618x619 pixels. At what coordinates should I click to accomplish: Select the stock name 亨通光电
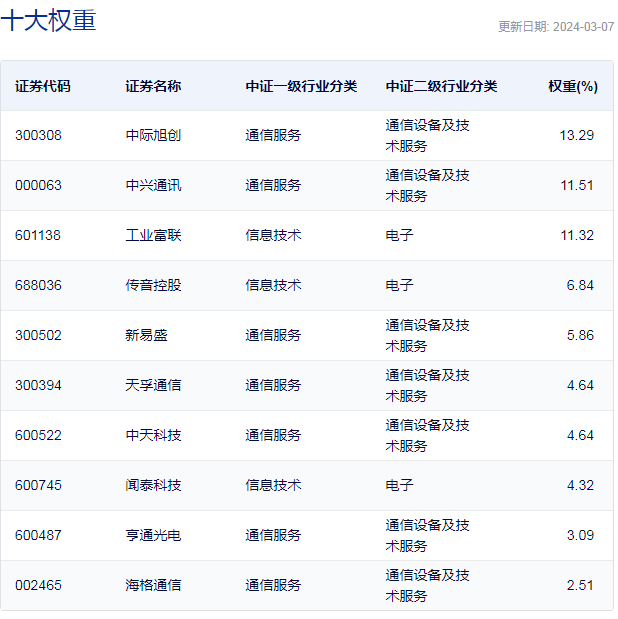(x=153, y=535)
